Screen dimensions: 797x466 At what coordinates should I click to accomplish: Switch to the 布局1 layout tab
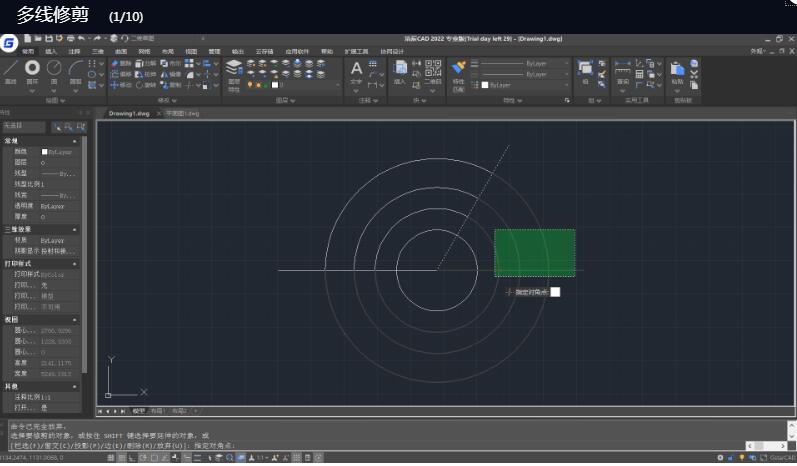click(x=157, y=411)
